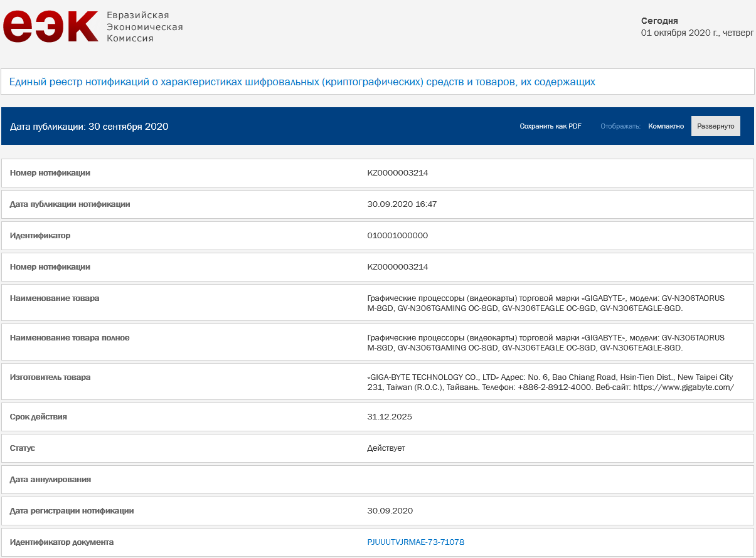Click the Идентификатор value 010001000000
Image resolution: width=756 pixels, height=558 pixels.
point(397,236)
